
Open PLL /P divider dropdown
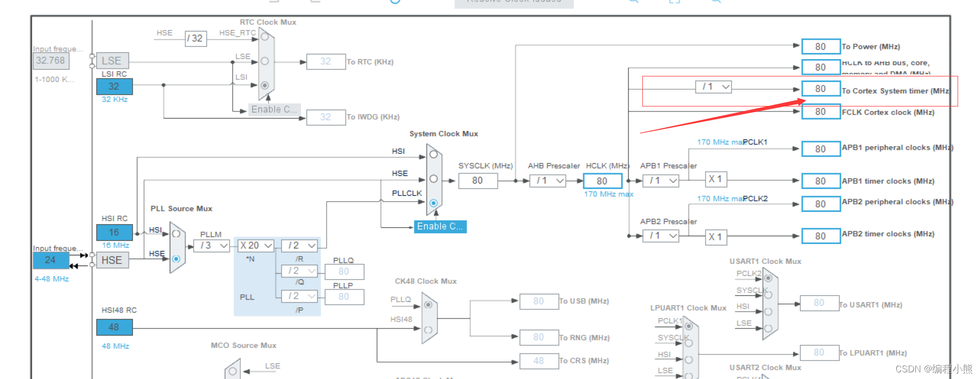(x=300, y=296)
